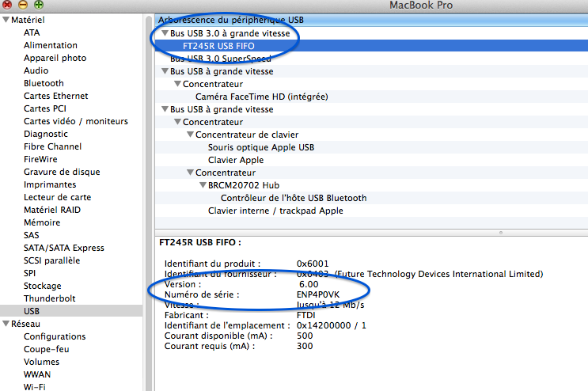Collapse Bus USB 3.0 à grande vitesse

[x=164, y=33]
